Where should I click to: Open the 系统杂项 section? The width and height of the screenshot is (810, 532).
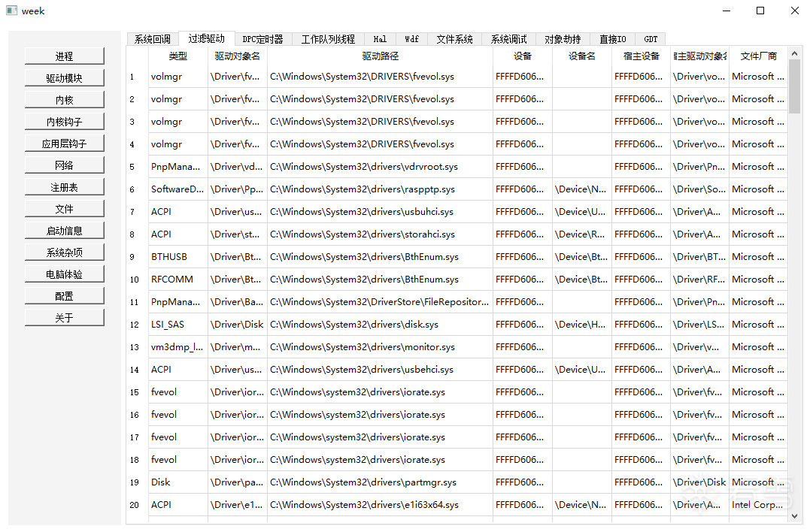(64, 252)
